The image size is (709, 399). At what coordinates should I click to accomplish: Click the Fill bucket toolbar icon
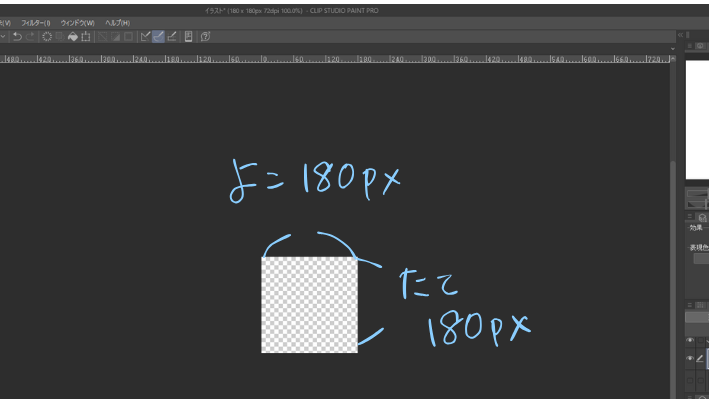tap(72, 37)
